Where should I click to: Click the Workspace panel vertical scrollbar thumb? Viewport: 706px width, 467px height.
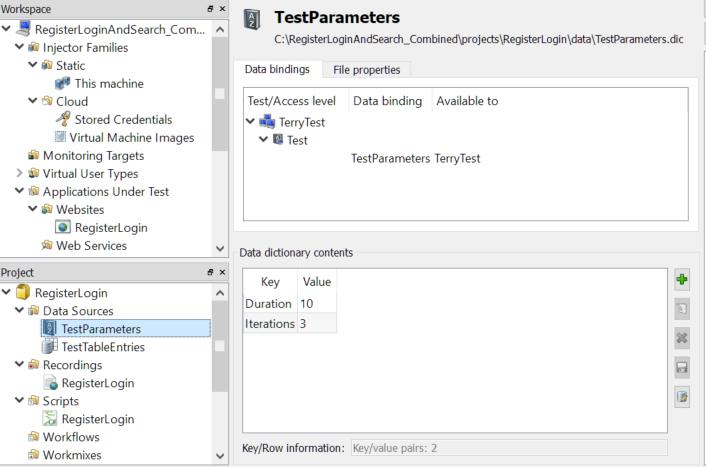pyautogui.click(x=219, y=93)
